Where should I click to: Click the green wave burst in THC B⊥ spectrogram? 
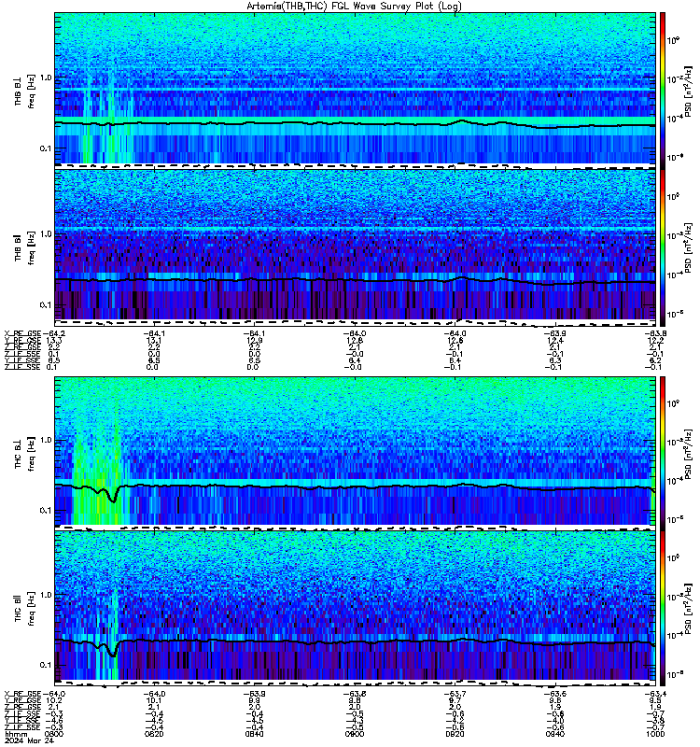click(x=99, y=481)
